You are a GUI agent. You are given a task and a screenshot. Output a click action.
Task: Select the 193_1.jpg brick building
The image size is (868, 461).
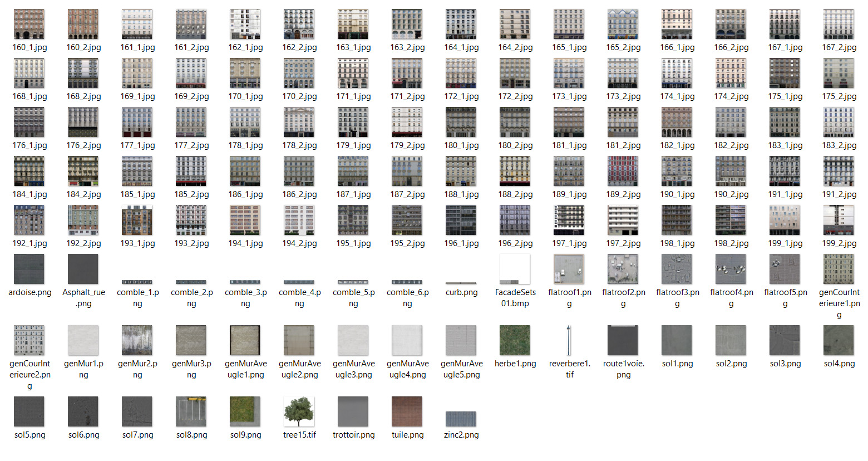coord(137,220)
